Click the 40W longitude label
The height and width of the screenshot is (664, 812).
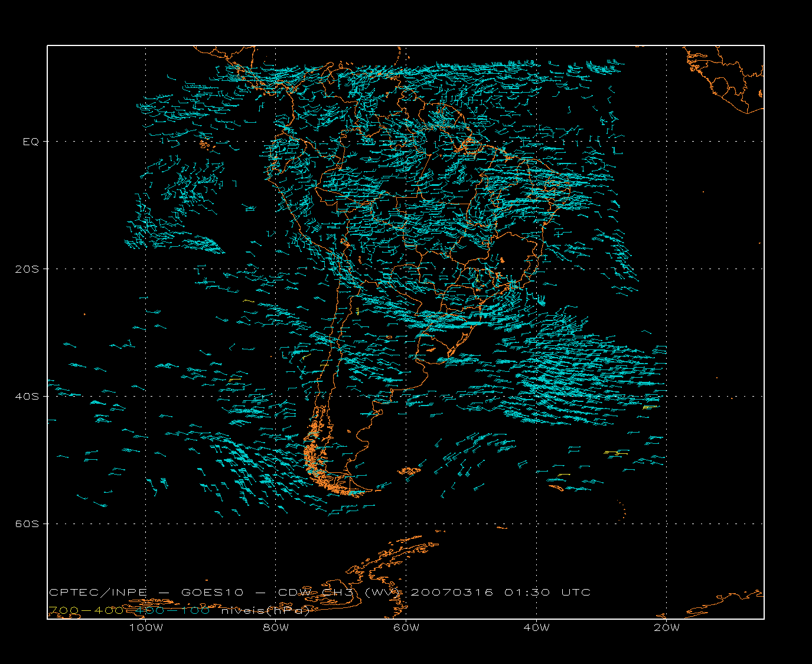[x=536, y=627]
